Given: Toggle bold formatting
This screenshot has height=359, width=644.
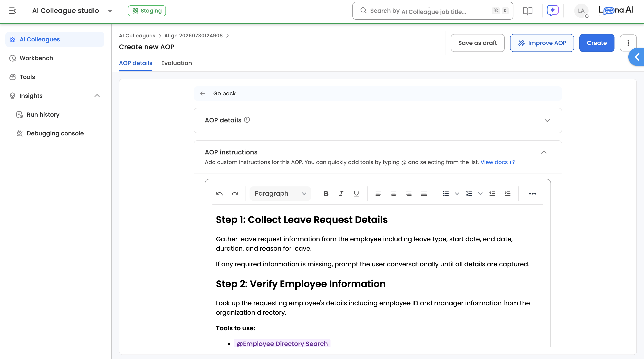Looking at the screenshot, I should tap(326, 193).
